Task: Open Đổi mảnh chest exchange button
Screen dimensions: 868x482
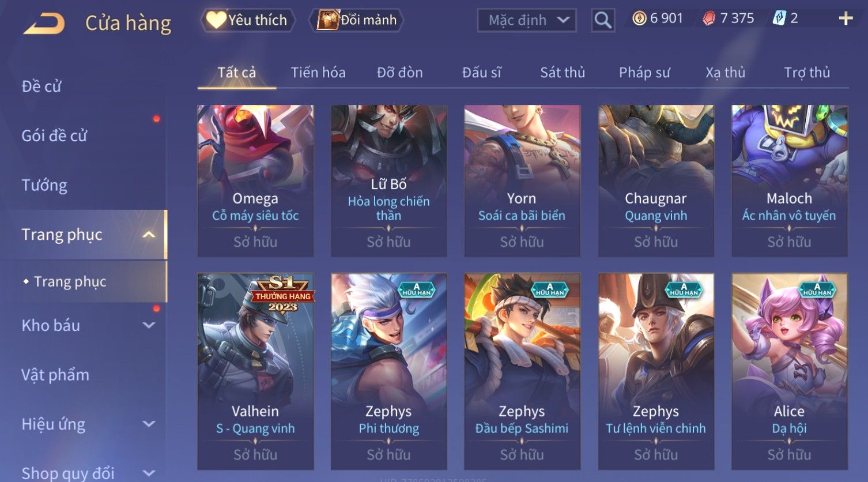Action: pos(357,20)
